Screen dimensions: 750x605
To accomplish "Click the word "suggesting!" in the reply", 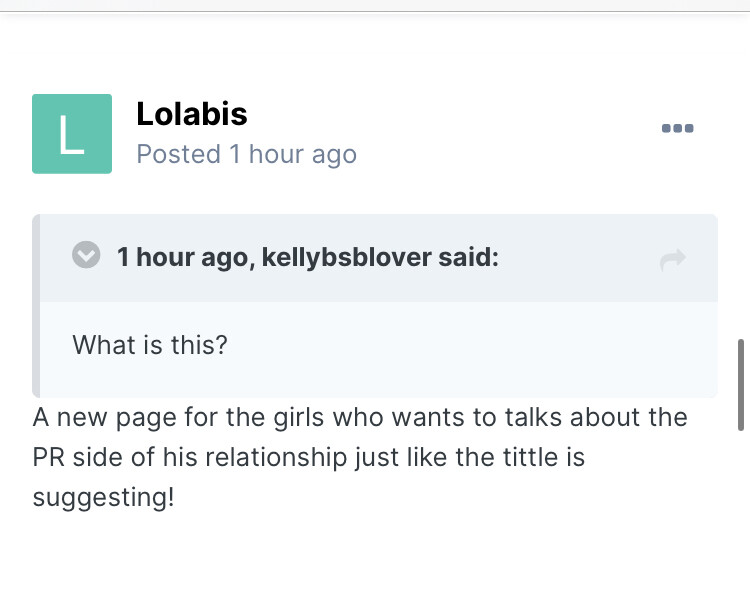I will coord(103,497).
